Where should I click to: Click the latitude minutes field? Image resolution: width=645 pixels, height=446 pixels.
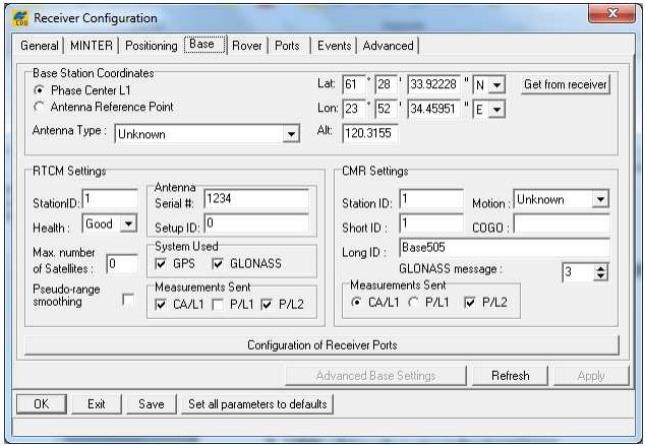pyautogui.click(x=386, y=85)
